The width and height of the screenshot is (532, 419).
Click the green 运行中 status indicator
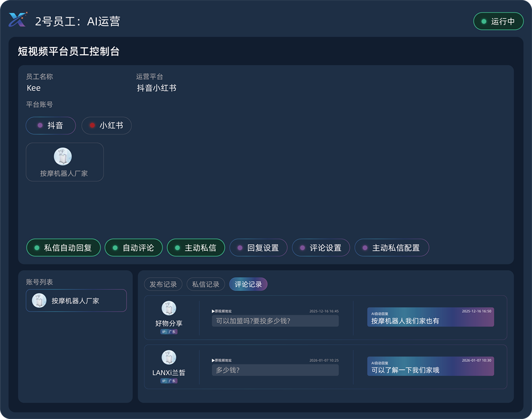coord(498,22)
